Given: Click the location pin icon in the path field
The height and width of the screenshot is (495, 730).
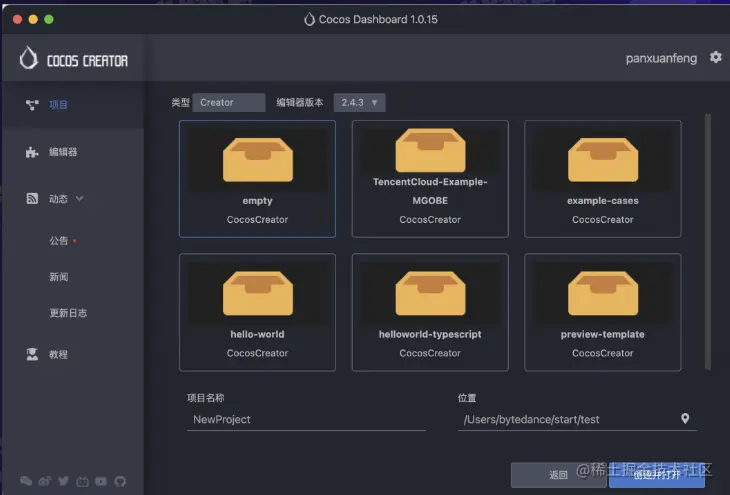Looking at the screenshot, I should [x=685, y=418].
